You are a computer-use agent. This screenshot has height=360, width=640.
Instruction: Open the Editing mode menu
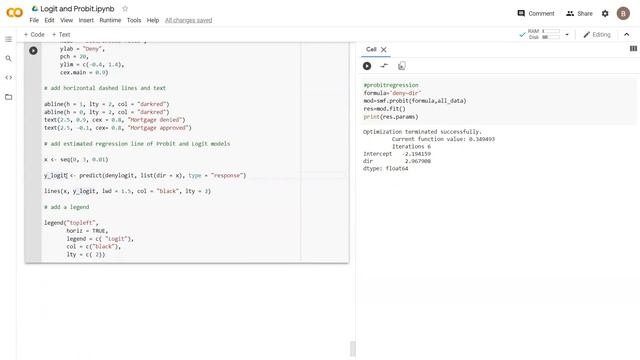(x=597, y=35)
